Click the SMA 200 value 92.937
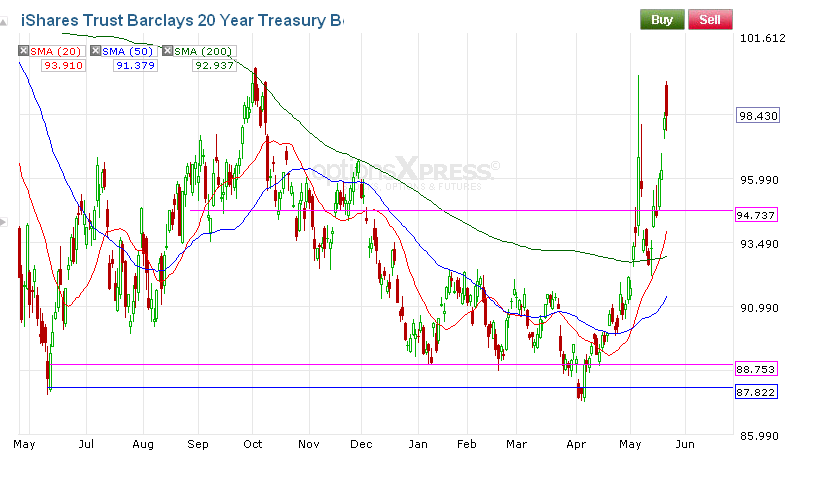This screenshot has height=482, width=822. 214,66
